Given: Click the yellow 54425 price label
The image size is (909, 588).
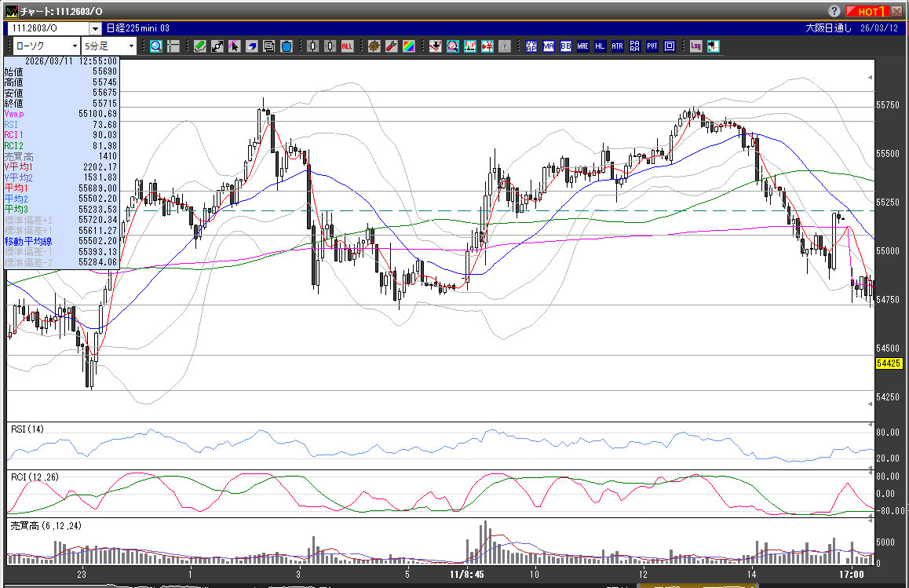Looking at the screenshot, I should [x=887, y=363].
